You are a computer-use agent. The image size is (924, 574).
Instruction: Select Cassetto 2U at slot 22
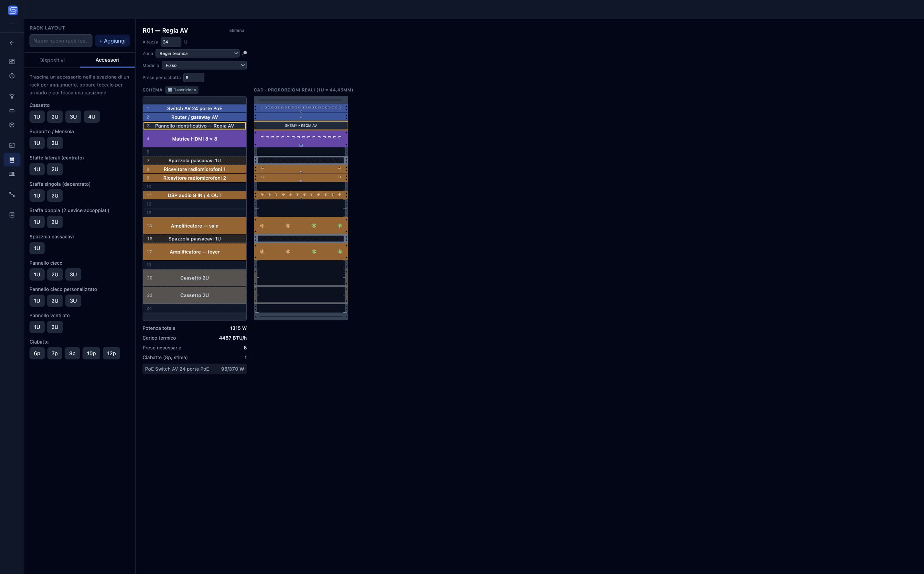pos(195,295)
